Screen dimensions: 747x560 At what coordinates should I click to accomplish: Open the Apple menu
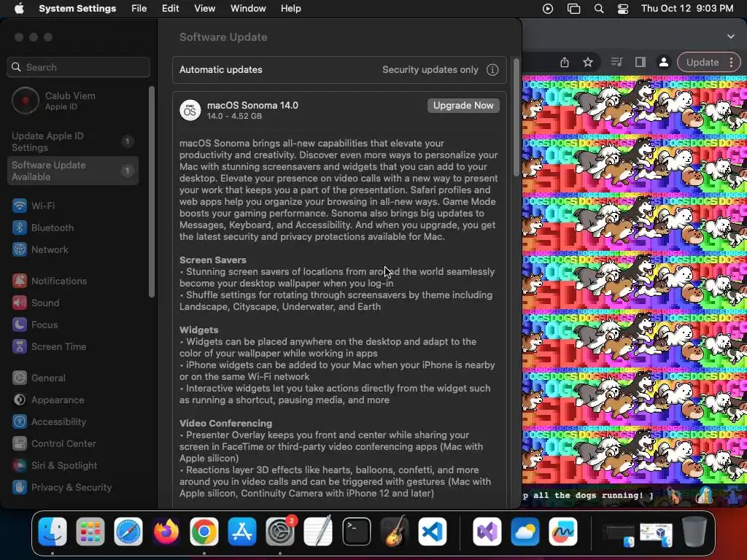(19, 9)
